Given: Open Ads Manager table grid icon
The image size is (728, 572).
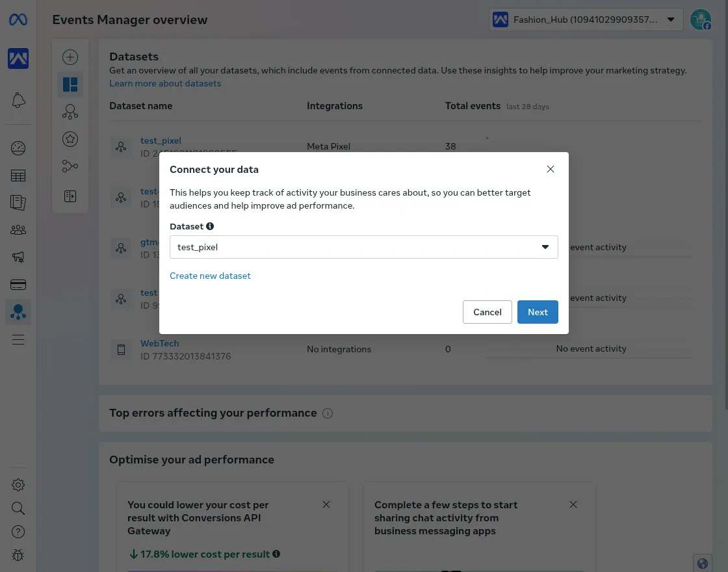Looking at the screenshot, I should click(x=18, y=175).
